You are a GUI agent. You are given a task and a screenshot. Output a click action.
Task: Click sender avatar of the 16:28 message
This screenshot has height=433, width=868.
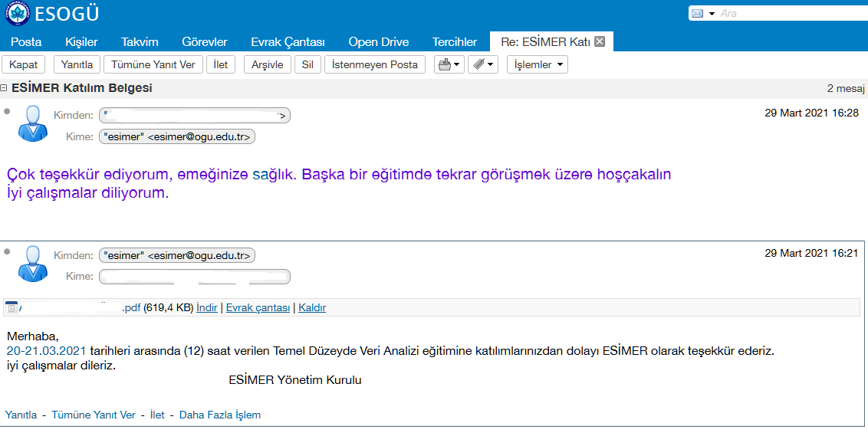[33, 123]
